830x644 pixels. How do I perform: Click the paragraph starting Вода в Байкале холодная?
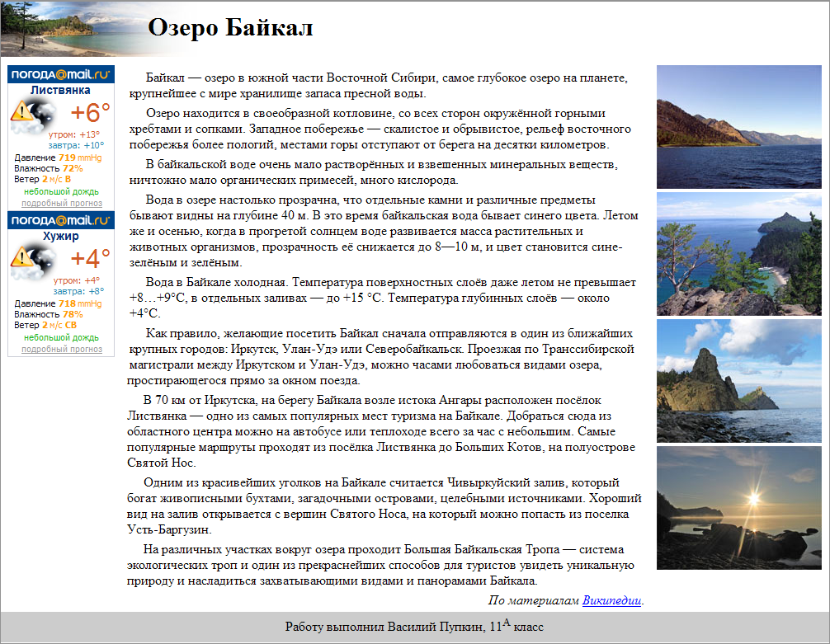click(x=383, y=298)
